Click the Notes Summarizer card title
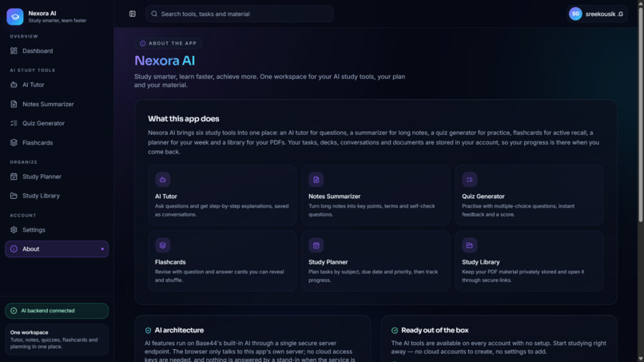 pos(334,197)
